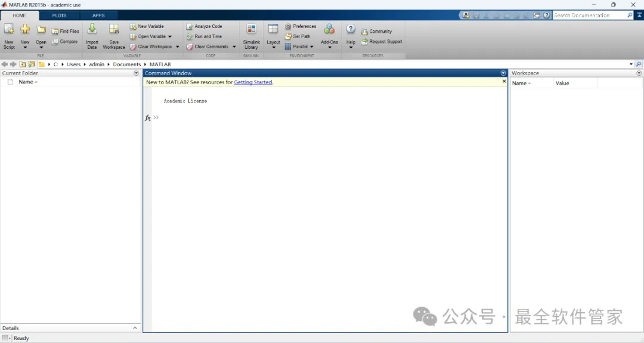
Task: Go forward to the next folder
Action: 13,64
